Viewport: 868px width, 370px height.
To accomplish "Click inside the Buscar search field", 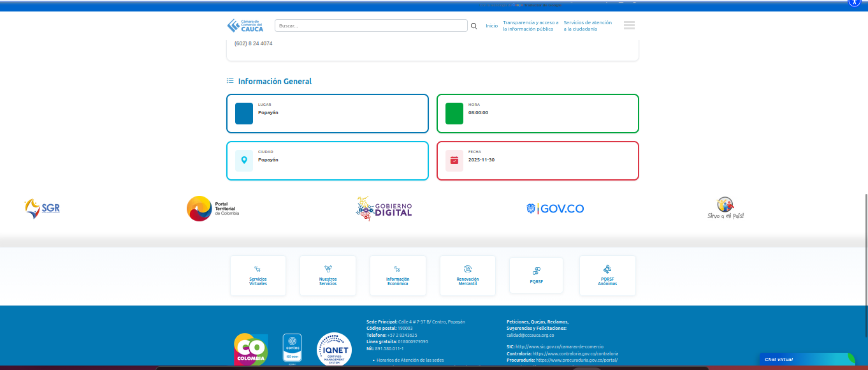I will point(371,26).
